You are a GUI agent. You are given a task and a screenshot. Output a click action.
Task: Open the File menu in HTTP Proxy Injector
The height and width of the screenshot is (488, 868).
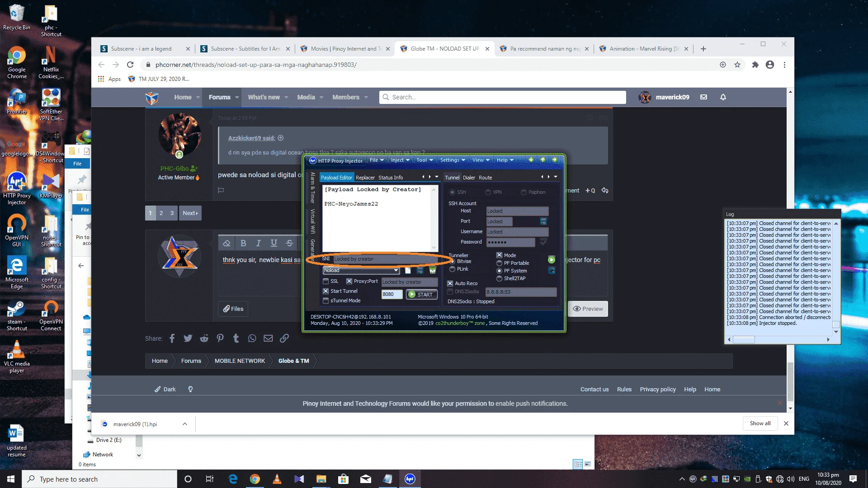pyautogui.click(x=377, y=160)
